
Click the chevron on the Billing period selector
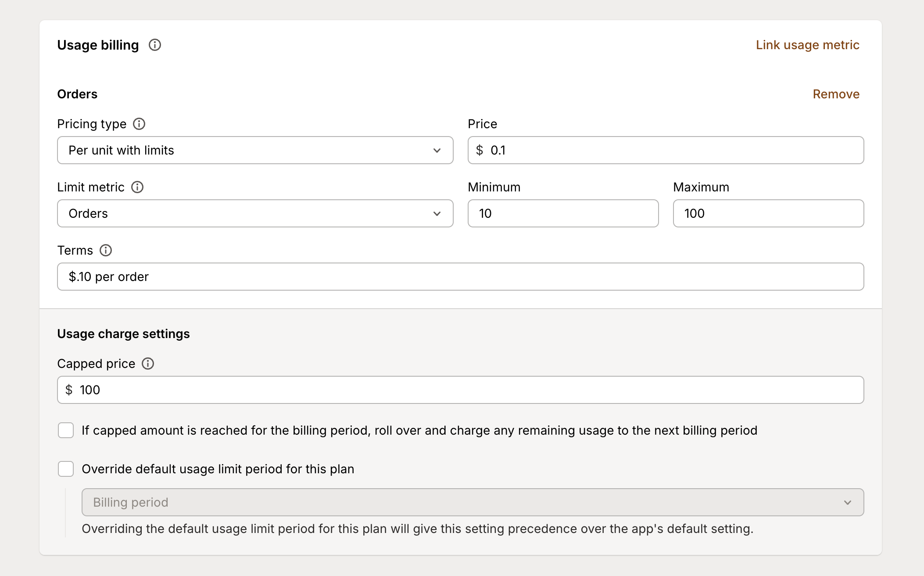tap(848, 502)
